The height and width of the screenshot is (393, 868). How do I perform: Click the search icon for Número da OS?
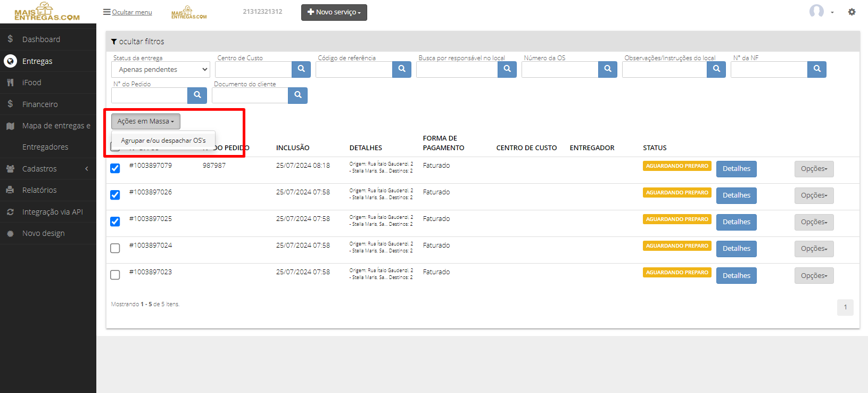pos(608,69)
